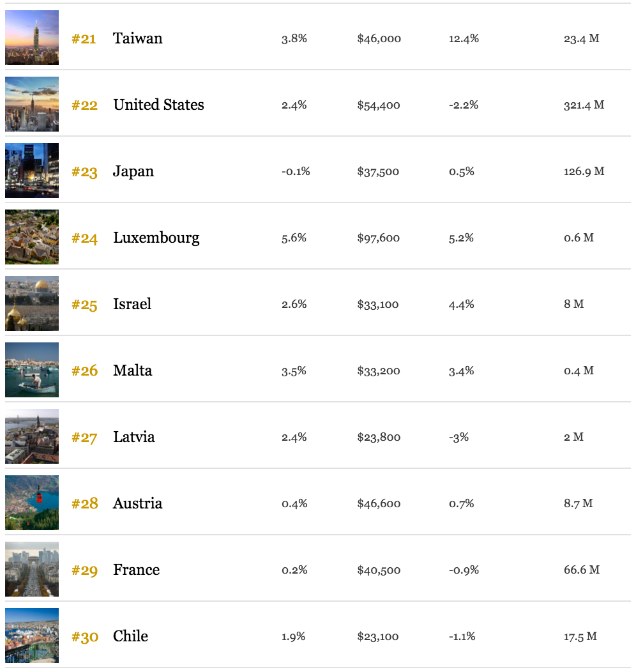The height and width of the screenshot is (672, 636).
Task: Open the Malta harbor boat thumbnail
Action: click(x=32, y=370)
